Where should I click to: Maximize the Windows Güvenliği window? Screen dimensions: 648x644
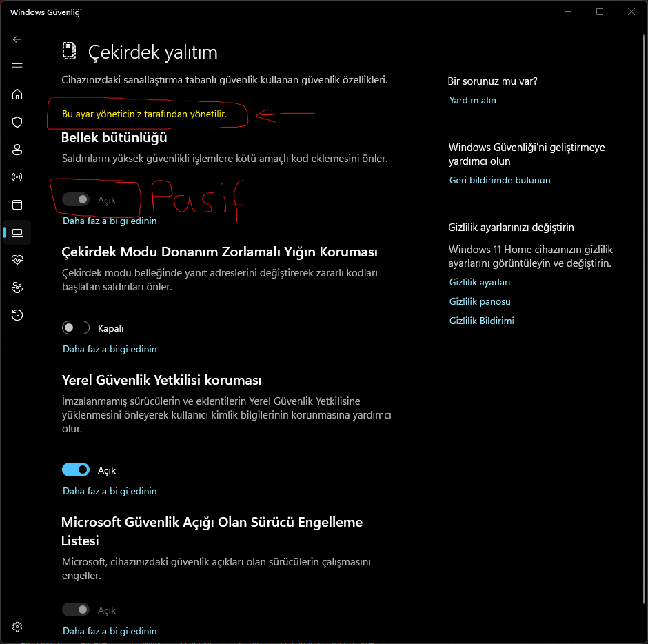click(x=599, y=12)
